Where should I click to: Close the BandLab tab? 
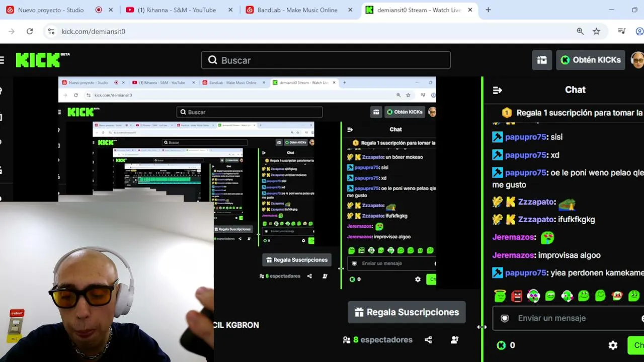tap(350, 10)
